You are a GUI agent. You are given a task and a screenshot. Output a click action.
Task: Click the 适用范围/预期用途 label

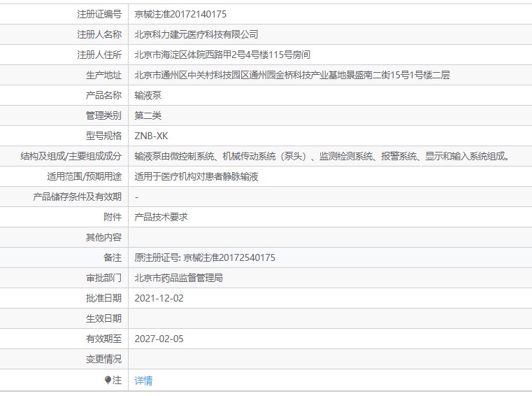click(x=84, y=176)
